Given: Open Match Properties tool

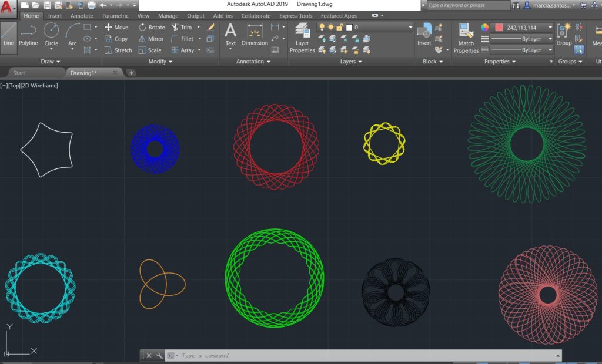Looking at the screenshot, I should point(466,39).
